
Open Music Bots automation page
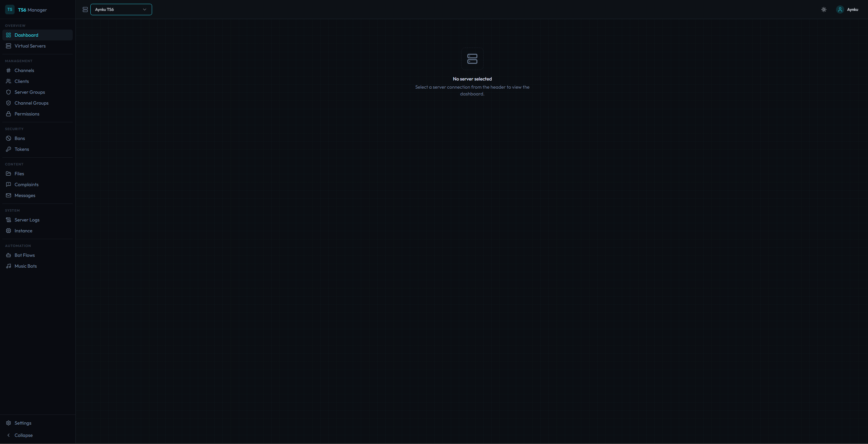coord(25,266)
